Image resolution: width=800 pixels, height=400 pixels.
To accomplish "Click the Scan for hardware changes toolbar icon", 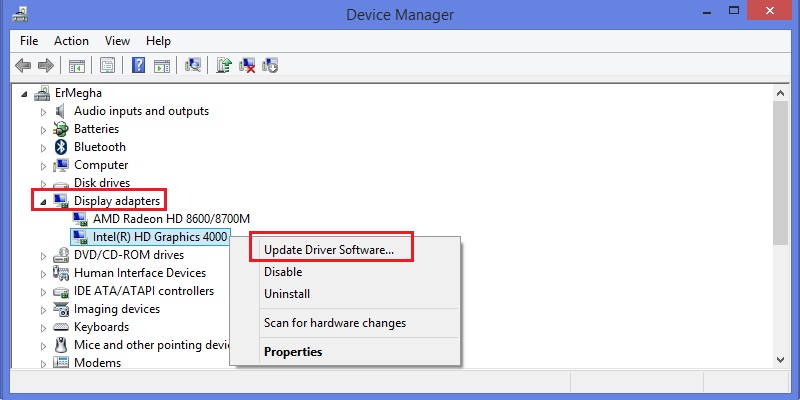I will [193, 65].
